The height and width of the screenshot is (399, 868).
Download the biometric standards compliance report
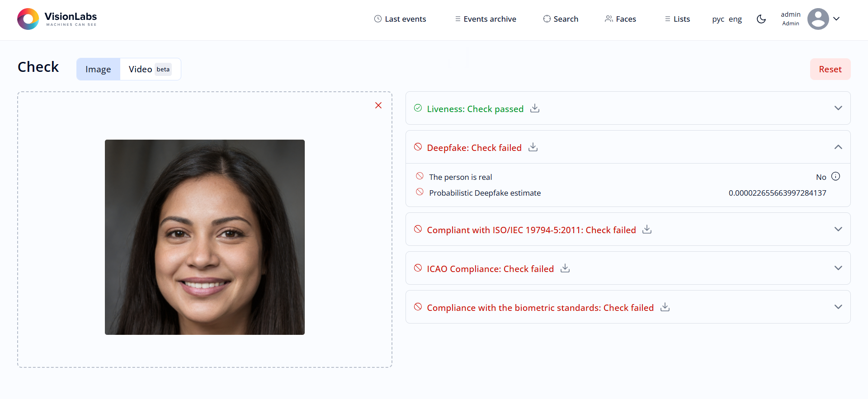click(x=665, y=307)
